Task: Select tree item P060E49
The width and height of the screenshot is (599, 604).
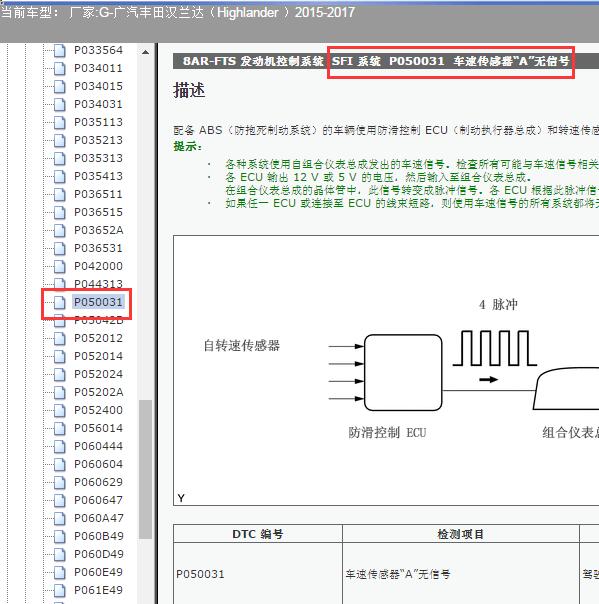Action: tap(98, 572)
